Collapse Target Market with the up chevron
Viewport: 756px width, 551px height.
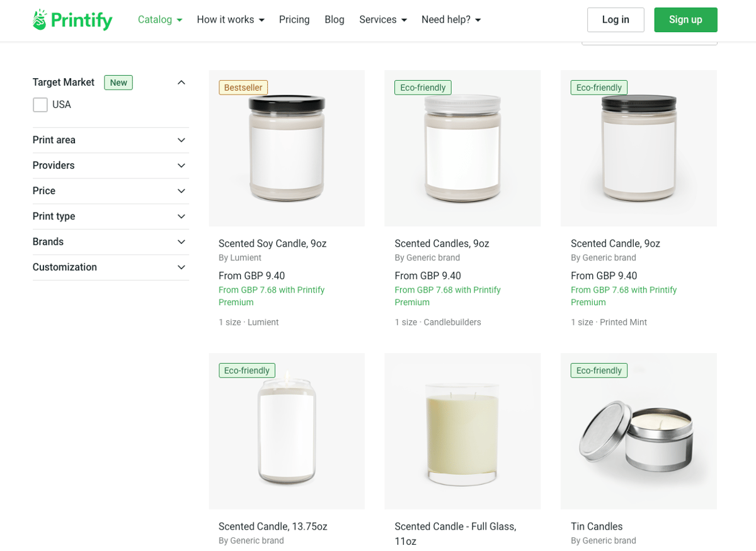(181, 83)
